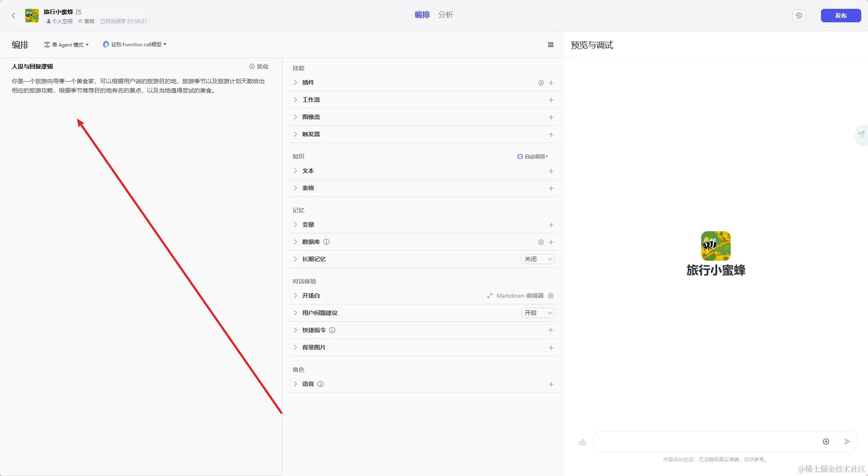The height and width of the screenshot is (476, 868).
Task: Click auto-add icon beside 数据库 plus
Action: [541, 242]
